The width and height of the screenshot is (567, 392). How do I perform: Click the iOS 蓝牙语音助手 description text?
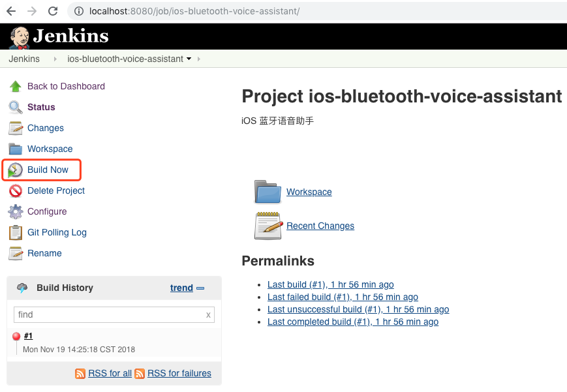click(277, 121)
